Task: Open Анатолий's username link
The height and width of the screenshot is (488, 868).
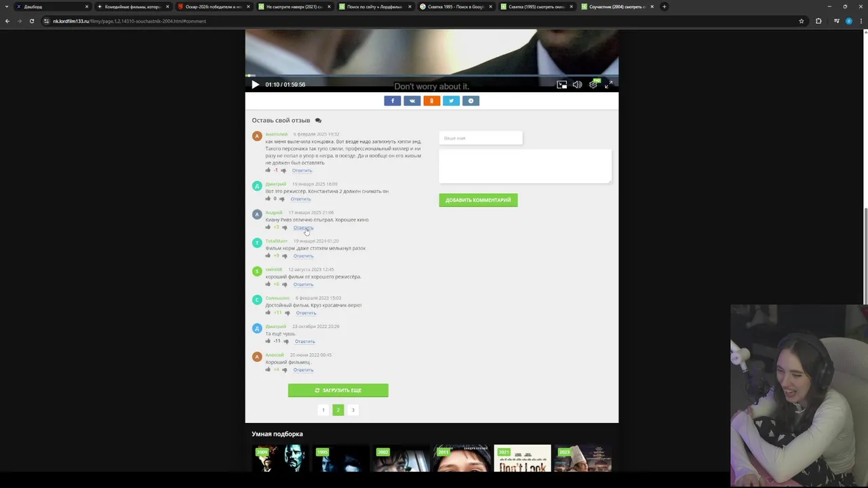Action: click(276, 134)
